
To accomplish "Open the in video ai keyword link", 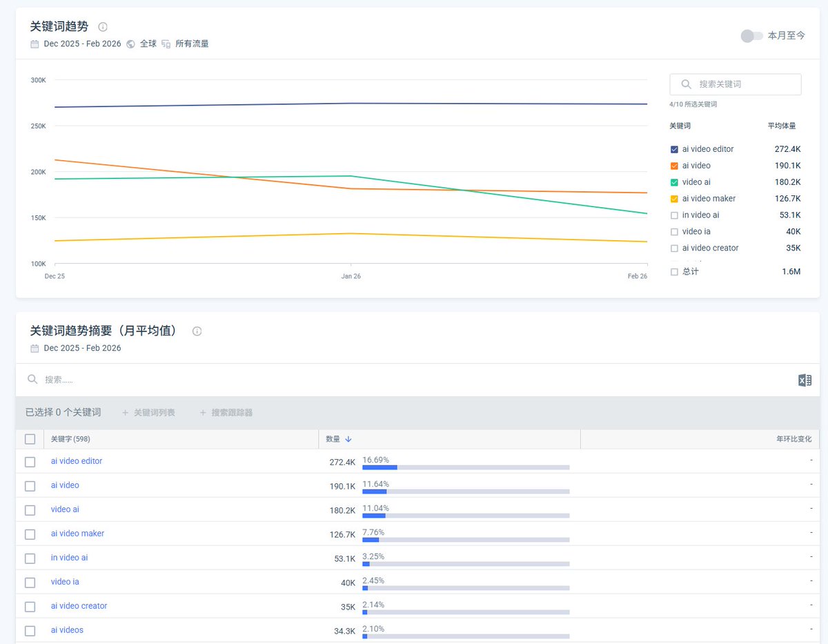I will pyautogui.click(x=69, y=558).
